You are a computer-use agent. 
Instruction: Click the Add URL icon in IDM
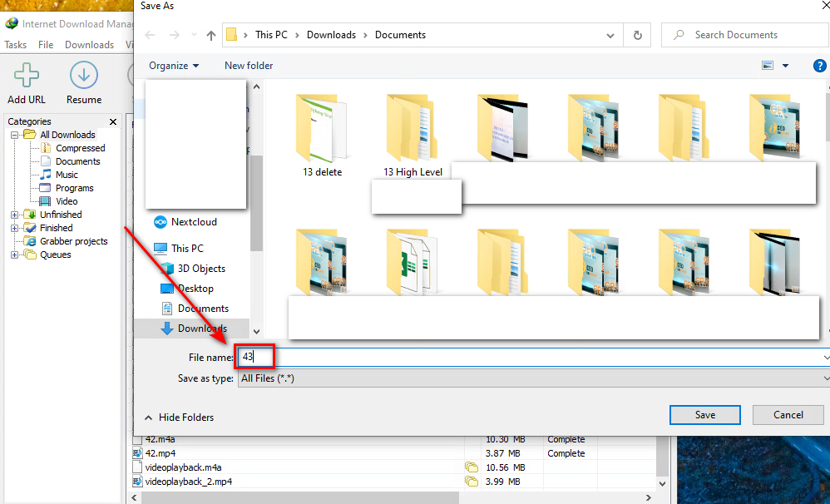pyautogui.click(x=27, y=75)
